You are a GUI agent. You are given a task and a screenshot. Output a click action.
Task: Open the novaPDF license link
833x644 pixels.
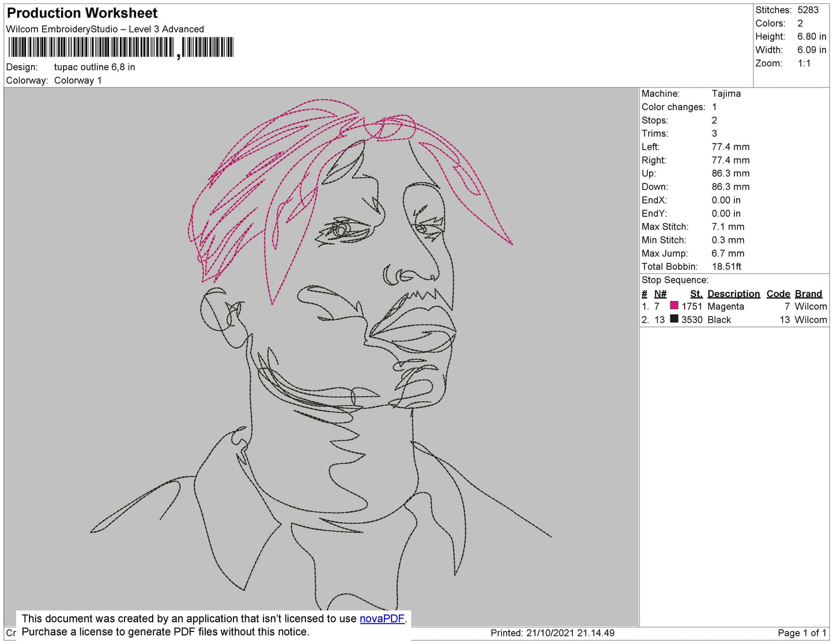point(382,619)
